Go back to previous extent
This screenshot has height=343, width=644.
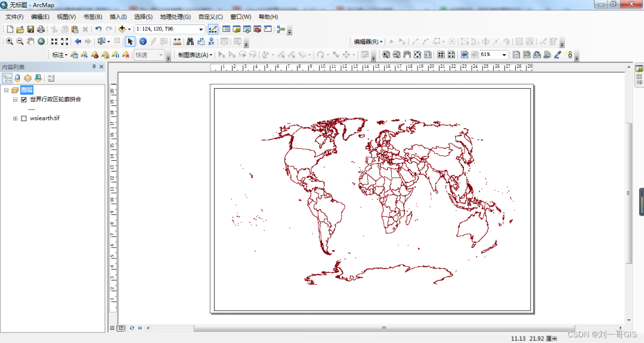click(78, 42)
